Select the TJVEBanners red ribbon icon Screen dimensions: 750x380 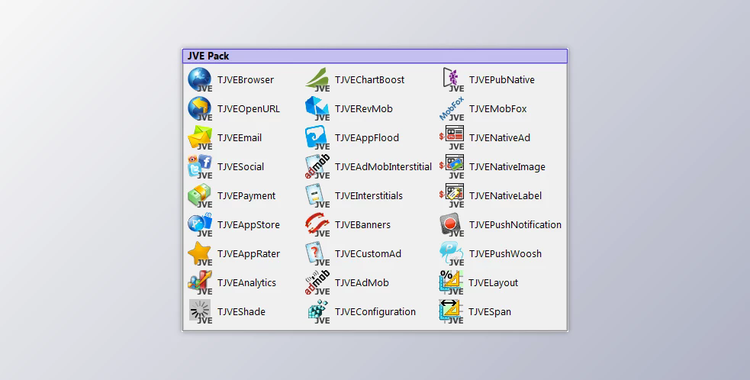[318, 225]
